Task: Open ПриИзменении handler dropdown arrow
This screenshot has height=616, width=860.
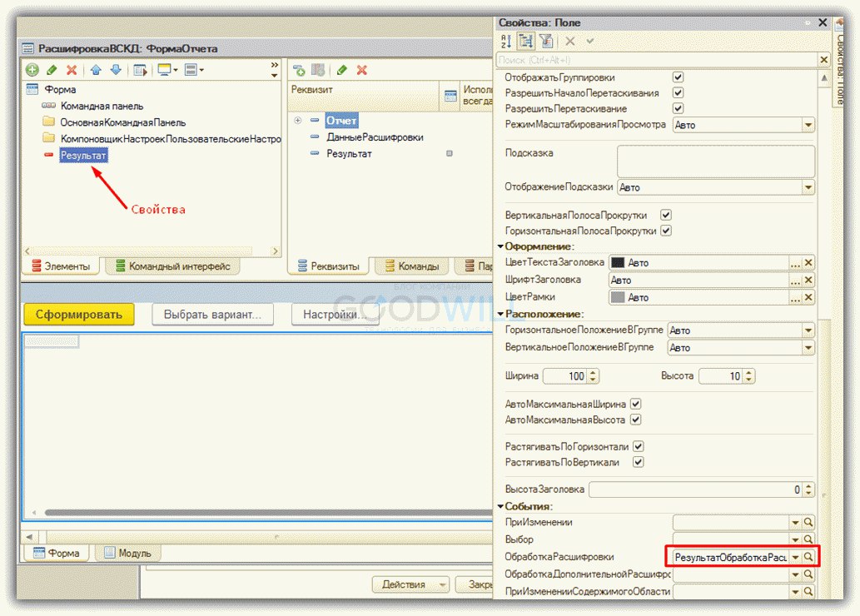Action: (795, 522)
